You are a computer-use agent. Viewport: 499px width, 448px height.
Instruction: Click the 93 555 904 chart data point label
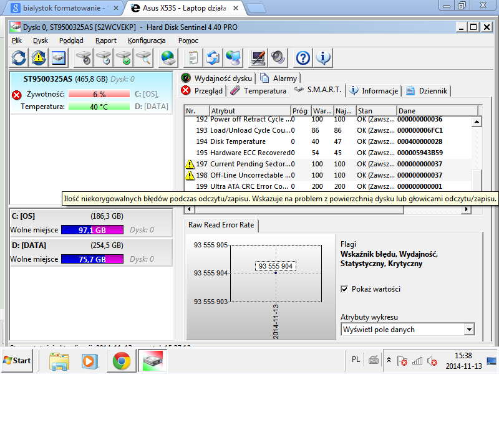[x=276, y=266]
